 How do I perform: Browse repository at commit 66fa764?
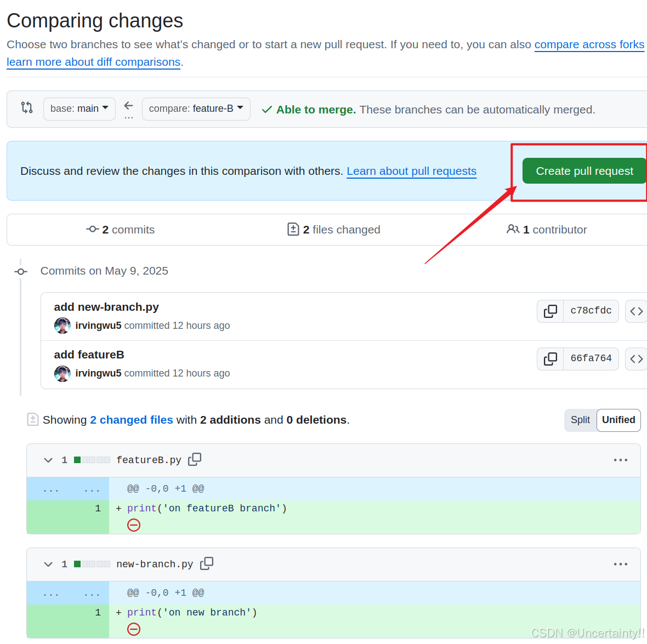click(x=636, y=358)
